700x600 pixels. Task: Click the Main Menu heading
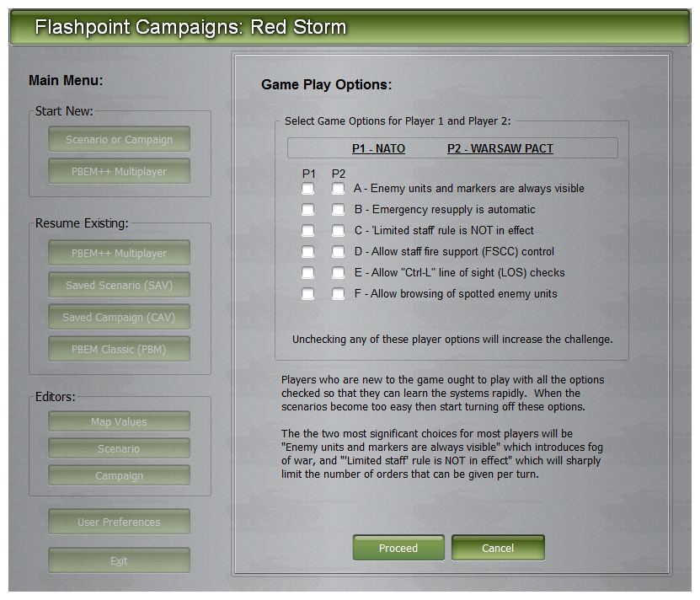coord(66,80)
